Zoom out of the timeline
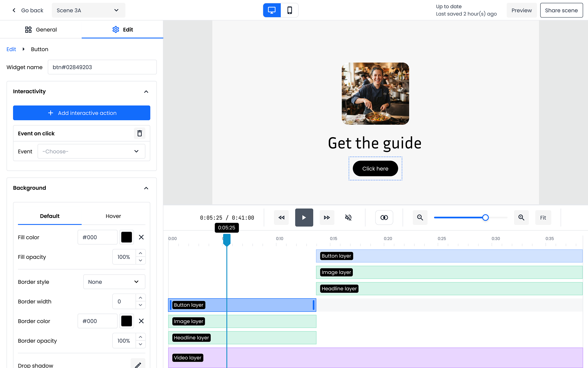This screenshot has height=368, width=588. tap(420, 217)
